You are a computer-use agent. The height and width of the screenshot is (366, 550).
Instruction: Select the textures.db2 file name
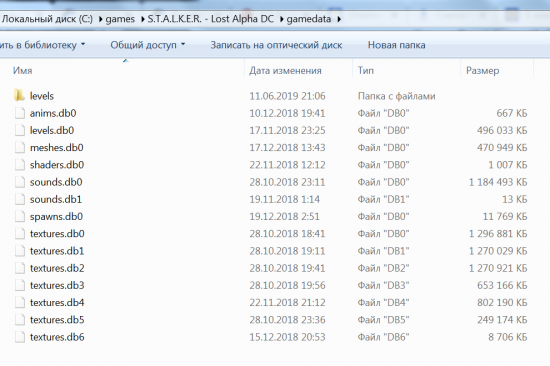click(57, 268)
